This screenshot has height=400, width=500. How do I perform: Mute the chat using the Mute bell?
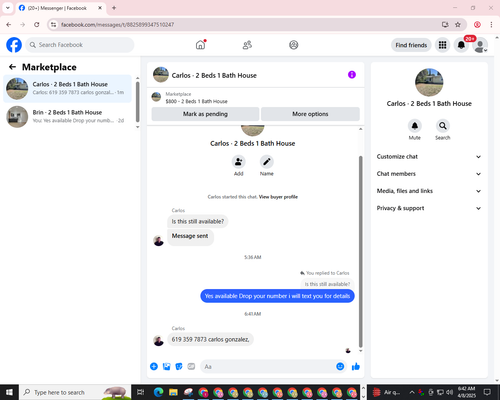pyautogui.click(x=415, y=126)
